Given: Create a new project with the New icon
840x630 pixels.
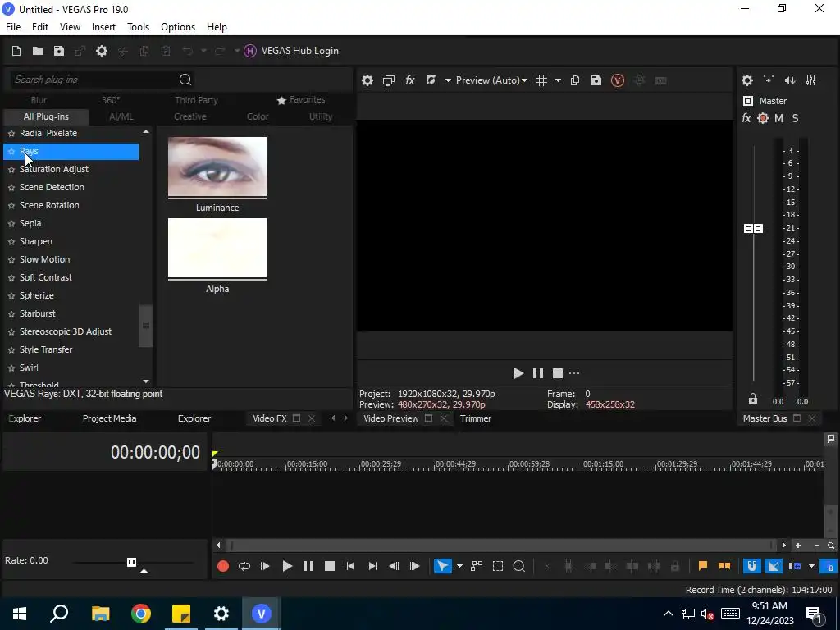Looking at the screenshot, I should click(x=16, y=51).
